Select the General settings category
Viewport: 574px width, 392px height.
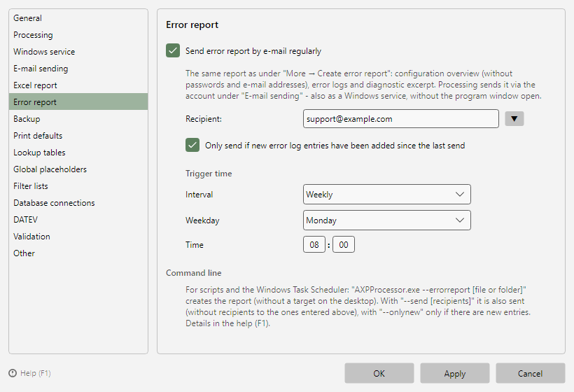(x=78, y=18)
